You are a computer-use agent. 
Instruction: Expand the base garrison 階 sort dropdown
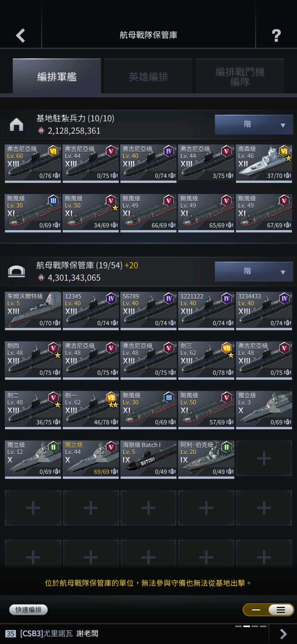coord(254,125)
